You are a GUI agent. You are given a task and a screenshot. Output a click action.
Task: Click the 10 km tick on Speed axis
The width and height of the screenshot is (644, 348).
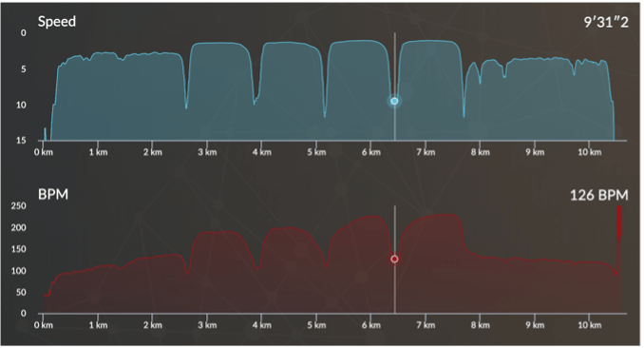tap(589, 152)
